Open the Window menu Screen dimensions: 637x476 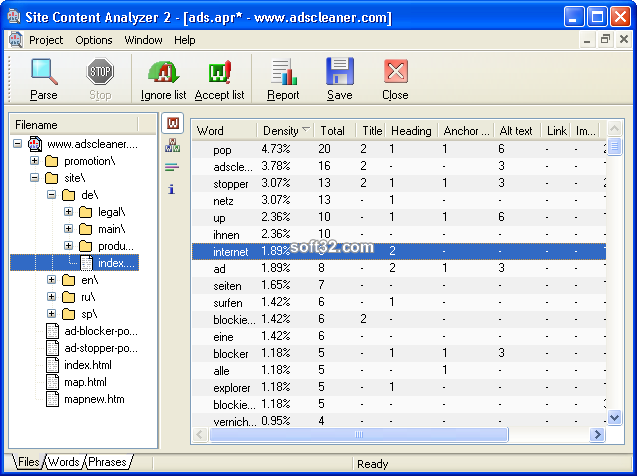click(143, 40)
